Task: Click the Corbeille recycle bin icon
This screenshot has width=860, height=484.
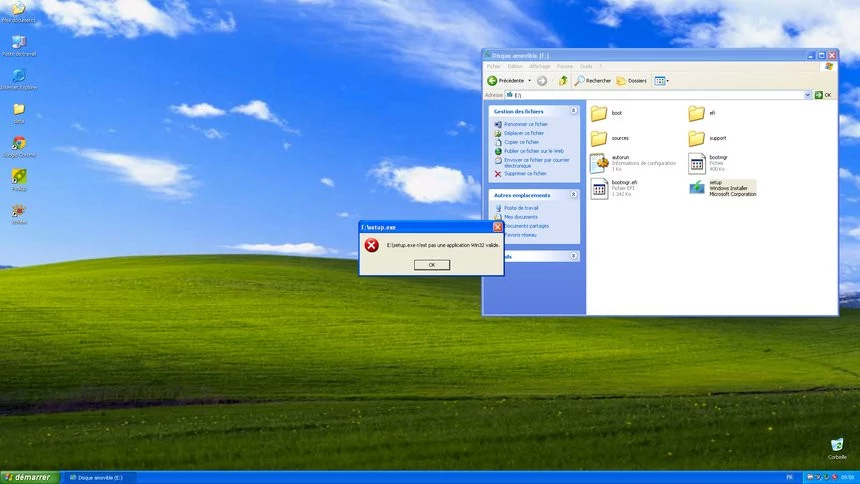Action: [837, 444]
